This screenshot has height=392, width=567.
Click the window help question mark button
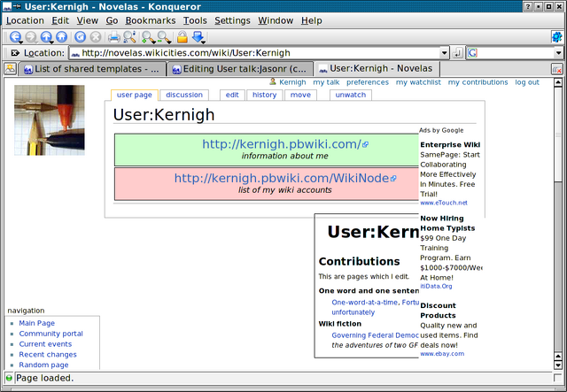coord(528,6)
